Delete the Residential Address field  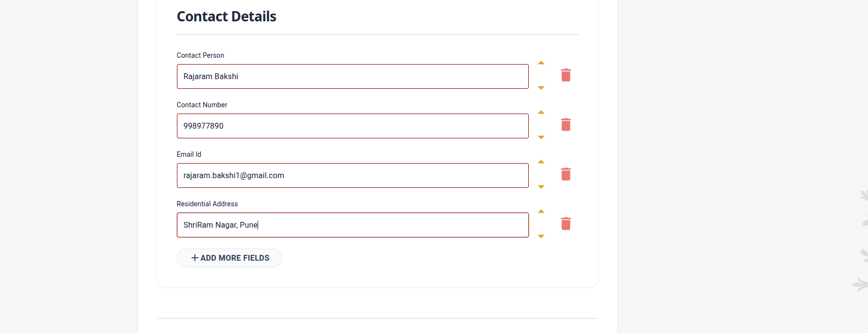(566, 224)
